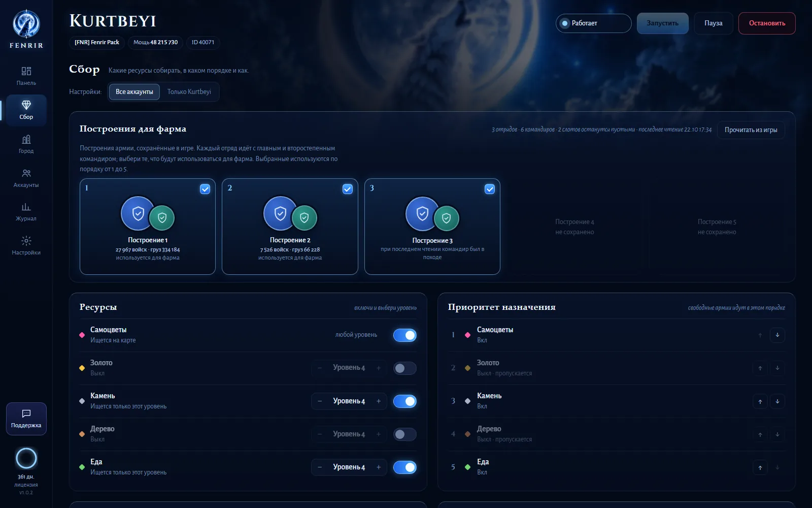Switch to Только Kurtbeyi tab

pos(189,92)
